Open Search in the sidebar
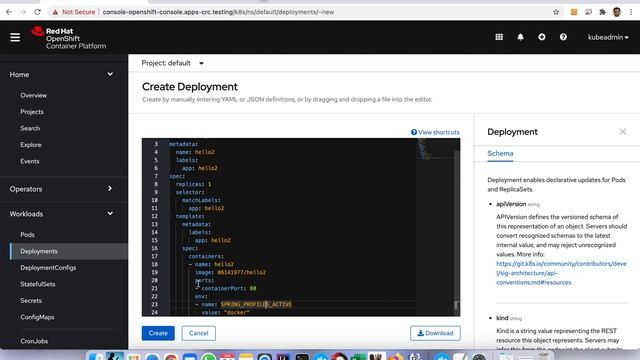 [30, 128]
